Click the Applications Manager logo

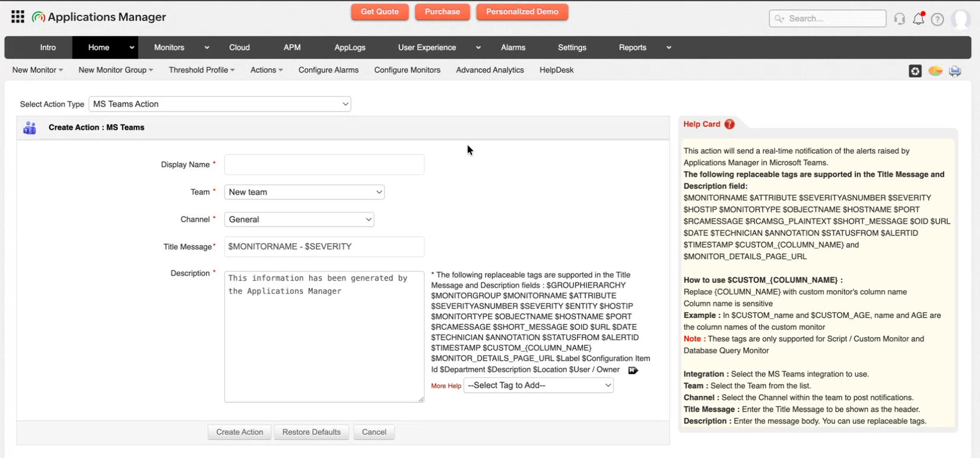pos(99,17)
